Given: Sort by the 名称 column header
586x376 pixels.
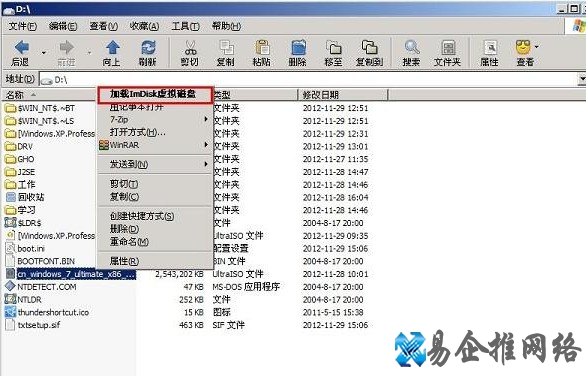Looking at the screenshot, I should coord(49,95).
